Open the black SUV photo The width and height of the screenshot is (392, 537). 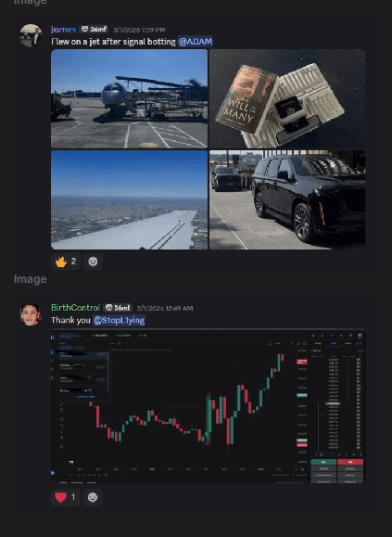coord(287,199)
